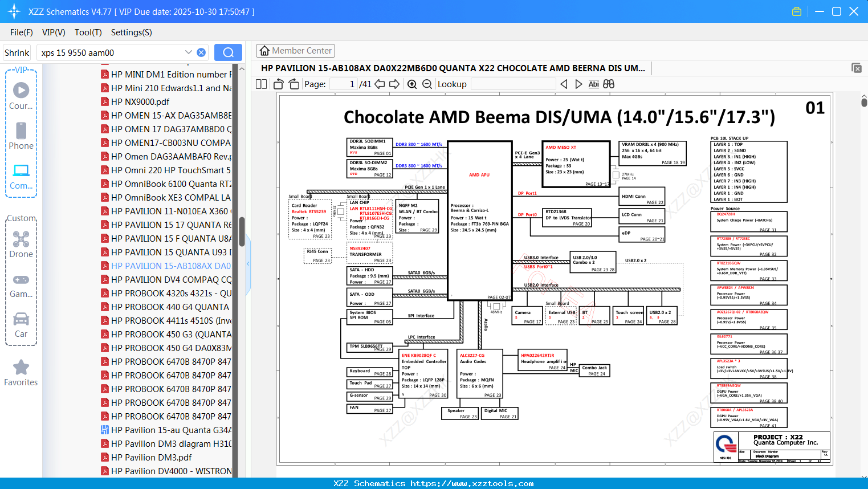This screenshot has width=868, height=489.
Task: Open the www.xzztools.com link
Action: [472, 483]
